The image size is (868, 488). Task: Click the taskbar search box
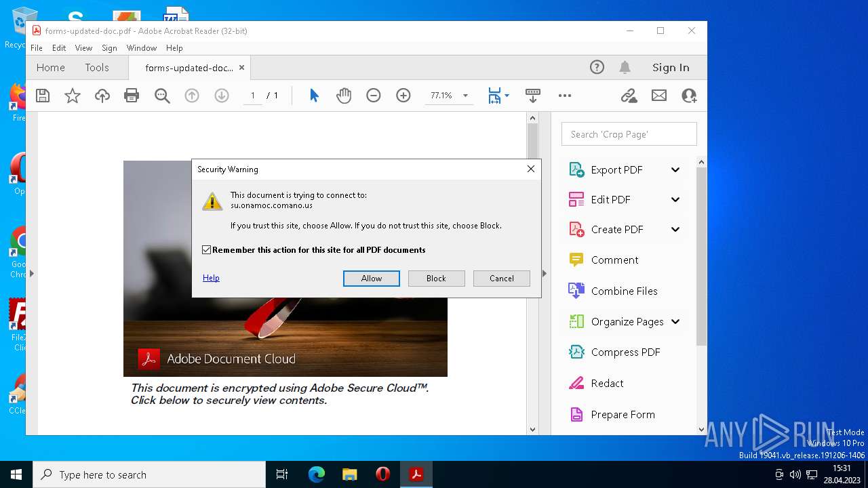pyautogui.click(x=149, y=474)
